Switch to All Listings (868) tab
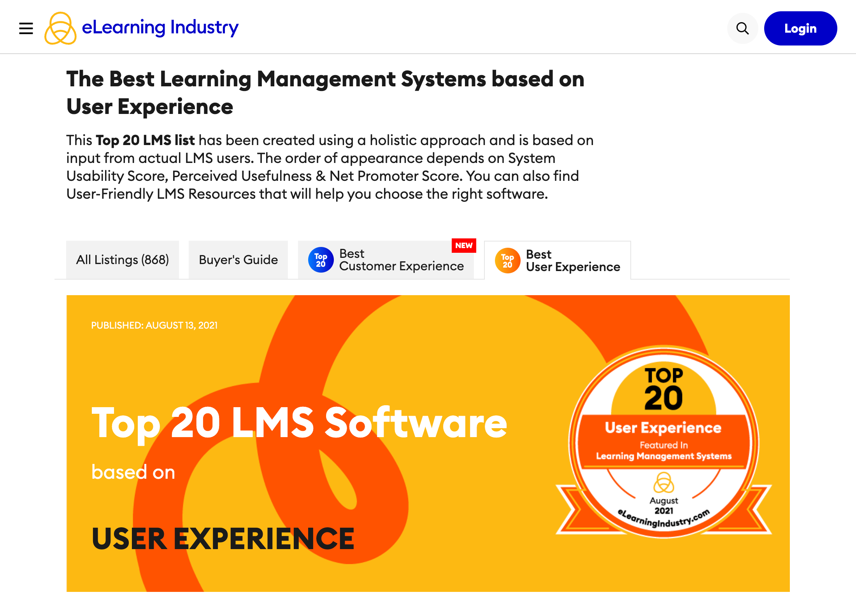 (123, 260)
